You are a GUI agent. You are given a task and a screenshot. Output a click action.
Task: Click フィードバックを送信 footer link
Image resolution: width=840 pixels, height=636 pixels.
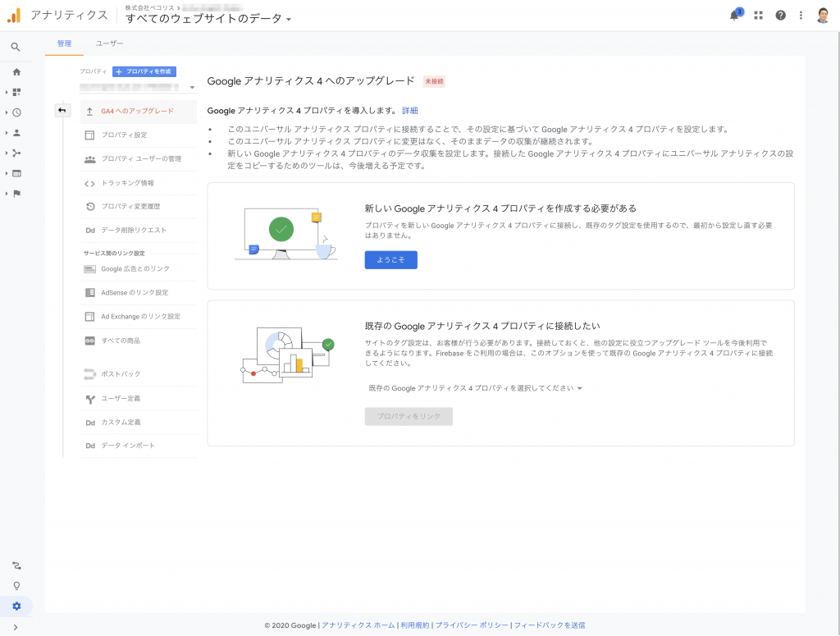(x=550, y=625)
